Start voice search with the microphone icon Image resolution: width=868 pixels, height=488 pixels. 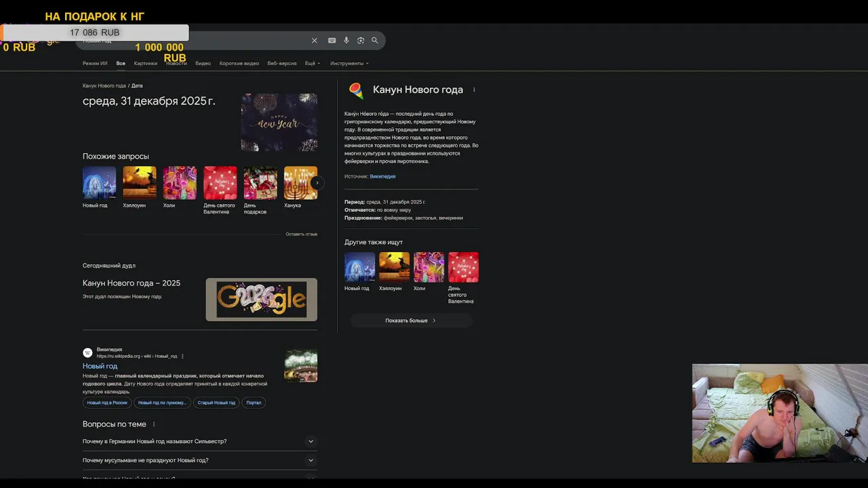(347, 41)
